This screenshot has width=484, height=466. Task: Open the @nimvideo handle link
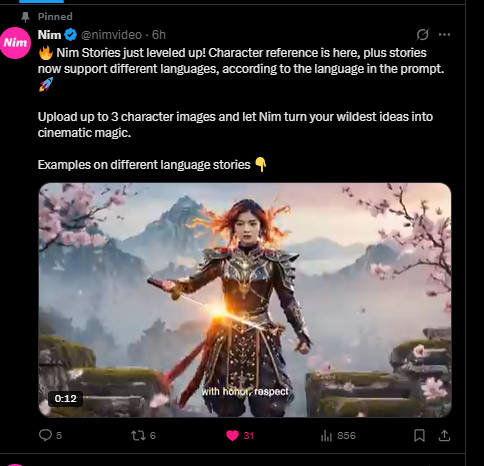(111, 35)
